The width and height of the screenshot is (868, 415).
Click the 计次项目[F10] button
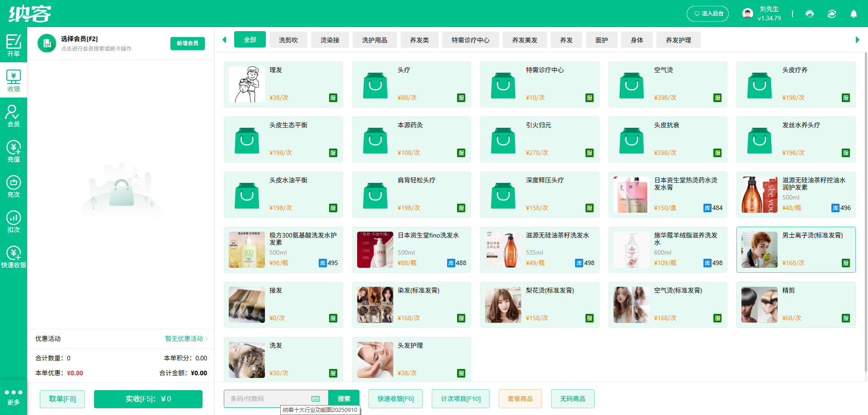(461, 399)
